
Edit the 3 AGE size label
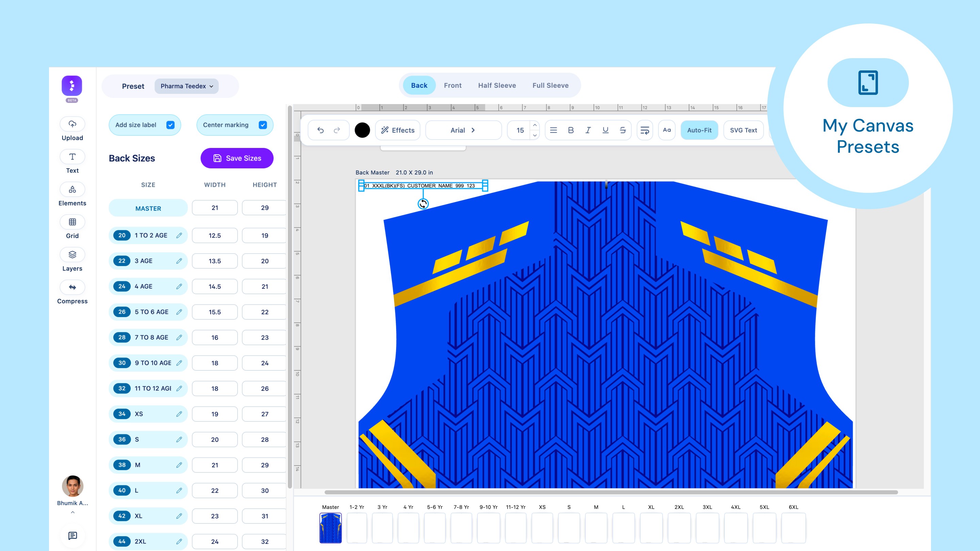click(179, 261)
